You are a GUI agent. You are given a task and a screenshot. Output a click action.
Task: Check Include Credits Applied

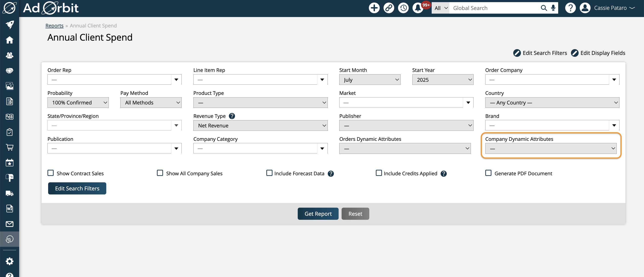[379, 173]
